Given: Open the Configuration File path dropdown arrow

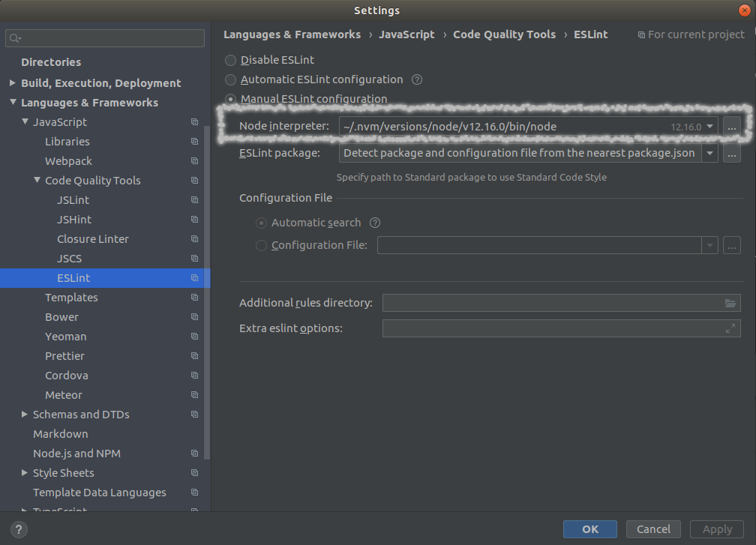Looking at the screenshot, I should pyautogui.click(x=709, y=245).
